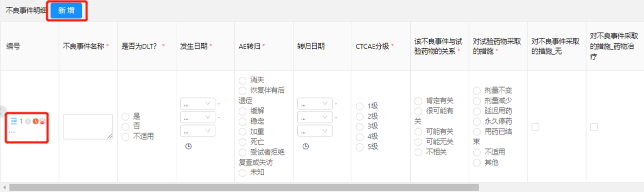Collapse the left side panel arrow handle
The width and height of the screenshot is (644, 192).
tap(2, 110)
